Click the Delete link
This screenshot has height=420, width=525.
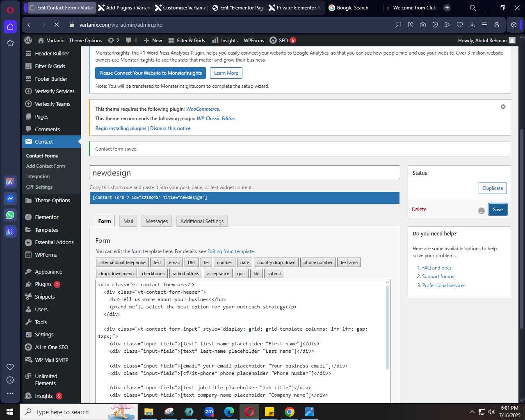point(419,210)
